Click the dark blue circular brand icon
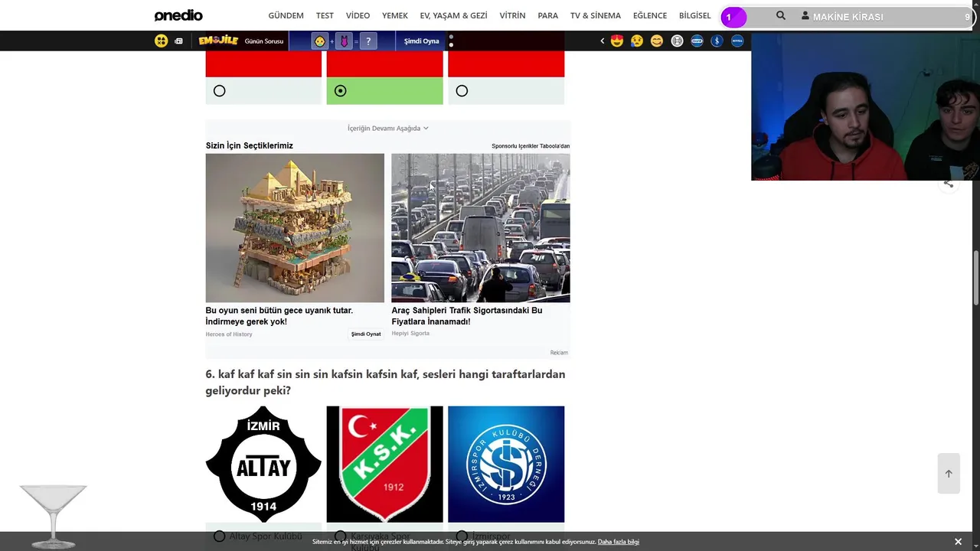The image size is (980, 551). (717, 41)
